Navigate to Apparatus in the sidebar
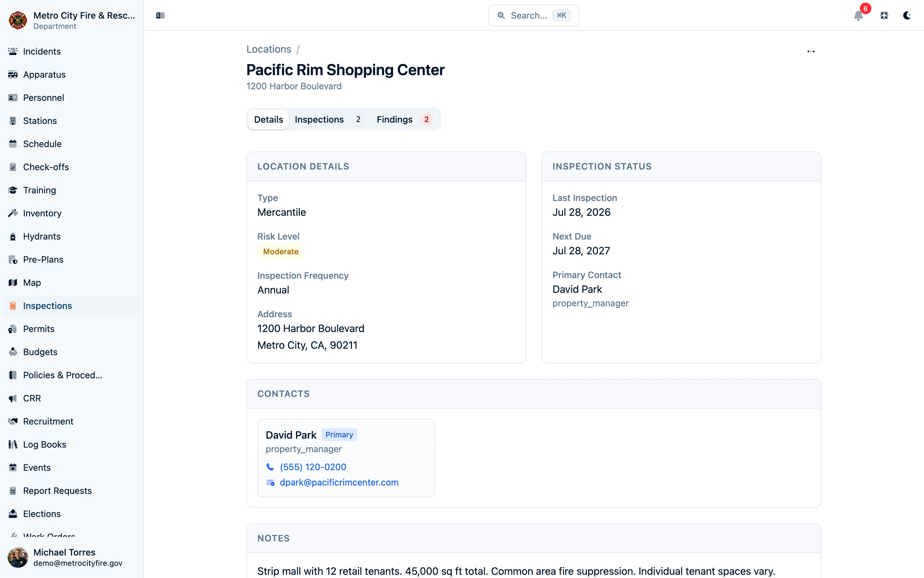 coord(72,74)
